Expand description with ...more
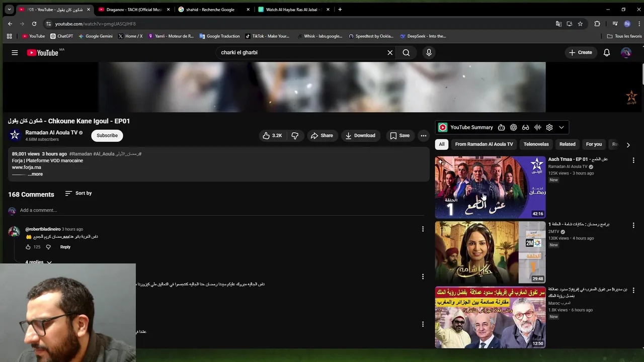644x362 pixels. coord(35,174)
